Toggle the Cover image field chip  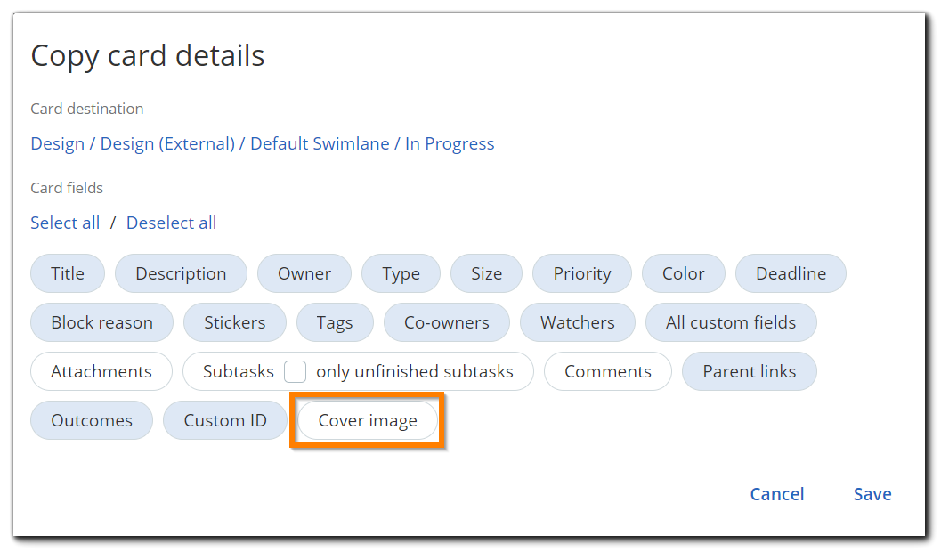368,420
